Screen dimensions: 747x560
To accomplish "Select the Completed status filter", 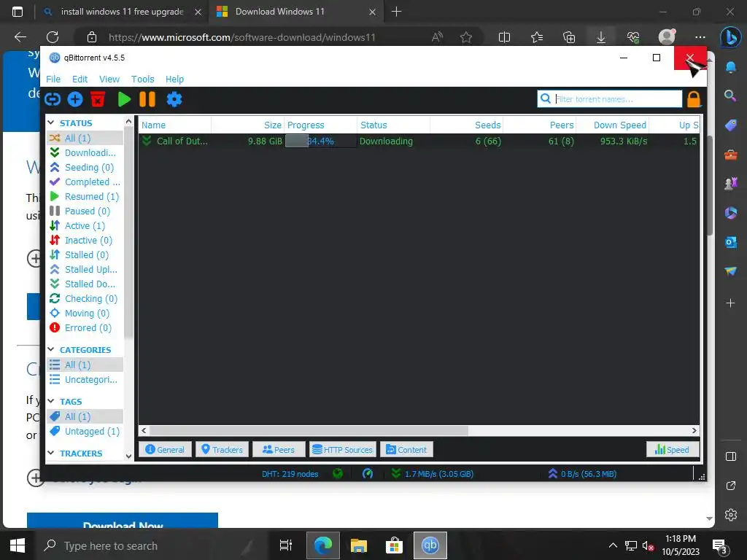I will coord(85,182).
